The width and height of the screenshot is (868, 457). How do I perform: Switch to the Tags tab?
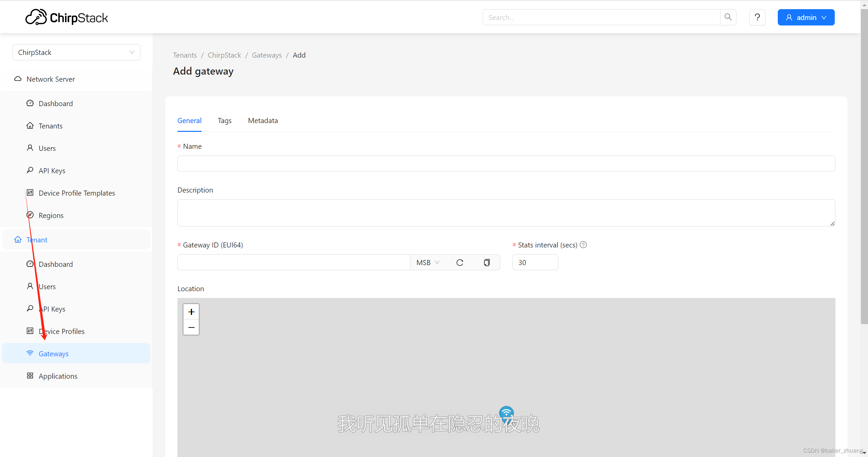(x=225, y=121)
